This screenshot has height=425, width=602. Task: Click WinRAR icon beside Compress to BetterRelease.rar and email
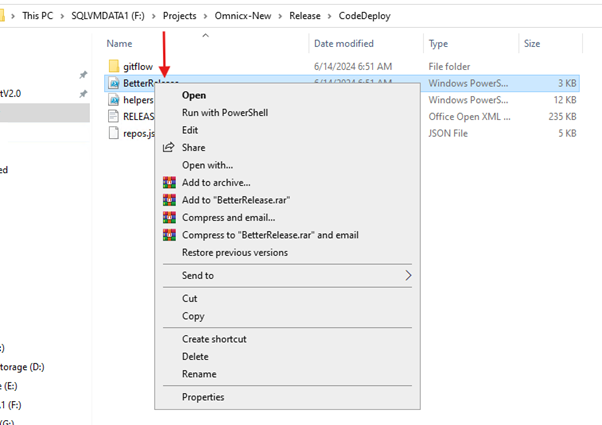(169, 235)
